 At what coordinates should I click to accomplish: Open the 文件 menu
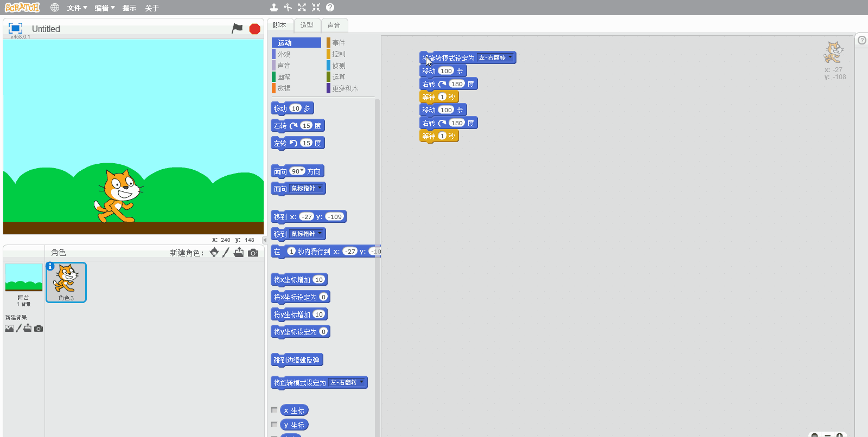pyautogui.click(x=76, y=8)
